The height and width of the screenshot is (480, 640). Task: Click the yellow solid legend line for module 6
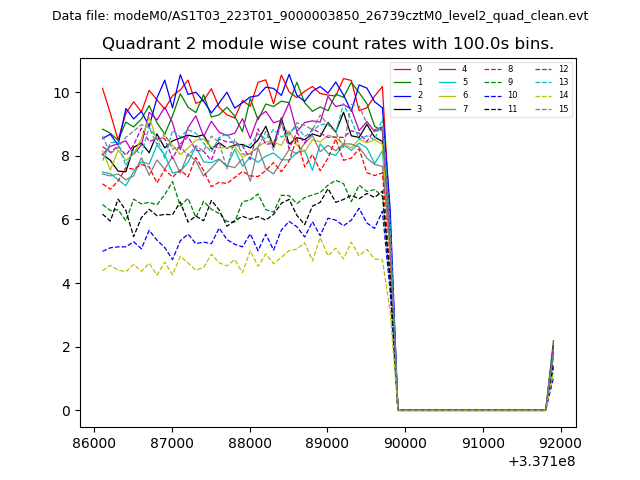point(449,95)
